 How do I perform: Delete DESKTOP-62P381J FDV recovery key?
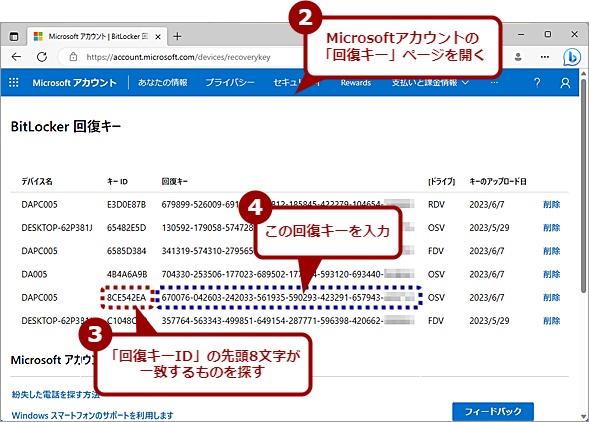(551, 321)
